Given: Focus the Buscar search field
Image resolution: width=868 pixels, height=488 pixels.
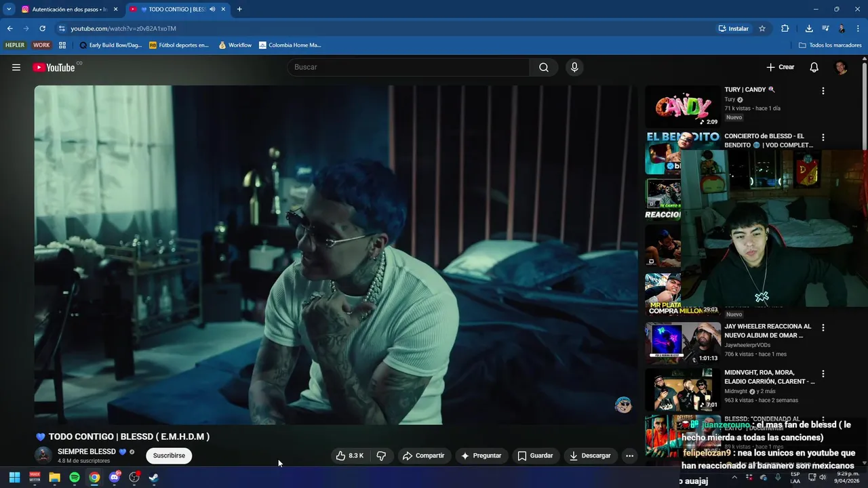Looking at the screenshot, I should coord(409,67).
